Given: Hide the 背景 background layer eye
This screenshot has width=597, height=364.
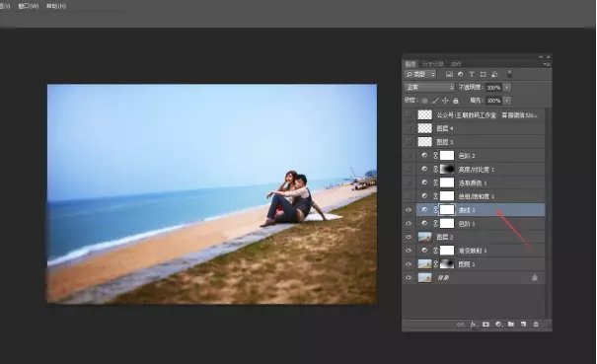Looking at the screenshot, I should click(x=409, y=277).
